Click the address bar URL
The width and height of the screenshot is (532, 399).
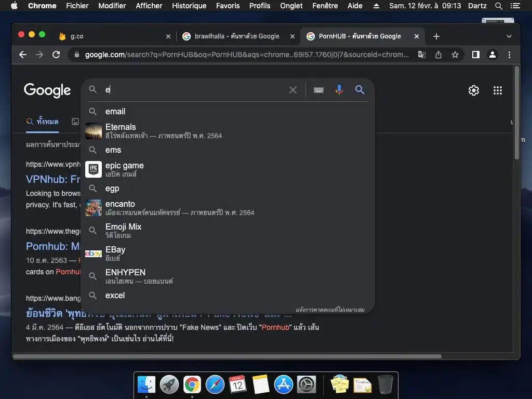point(247,55)
